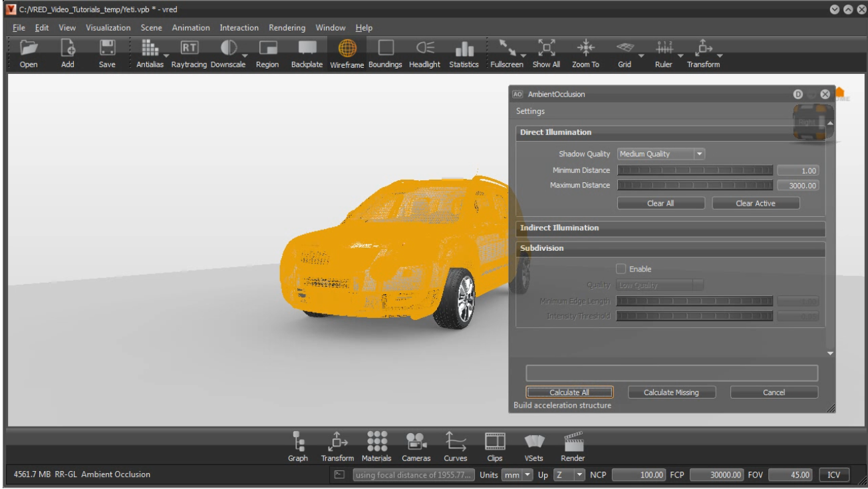Open the Scene menu
This screenshot has width=868, height=489.
coord(152,28)
